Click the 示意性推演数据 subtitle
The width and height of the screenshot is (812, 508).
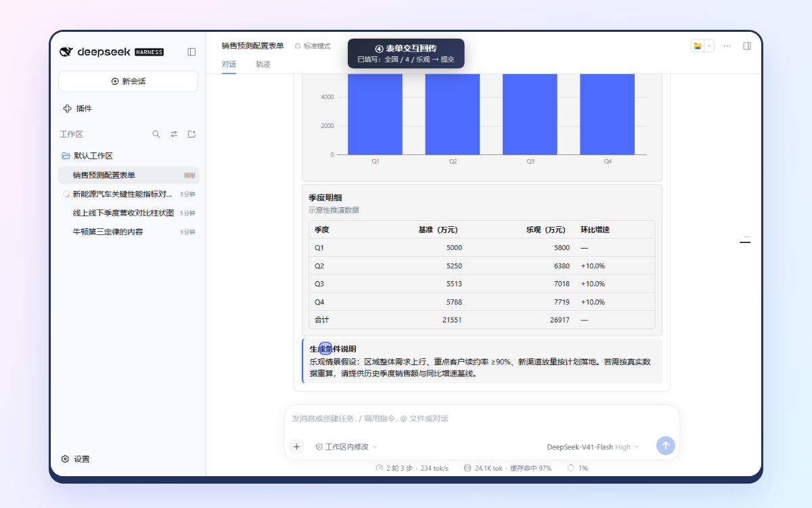tap(334, 210)
